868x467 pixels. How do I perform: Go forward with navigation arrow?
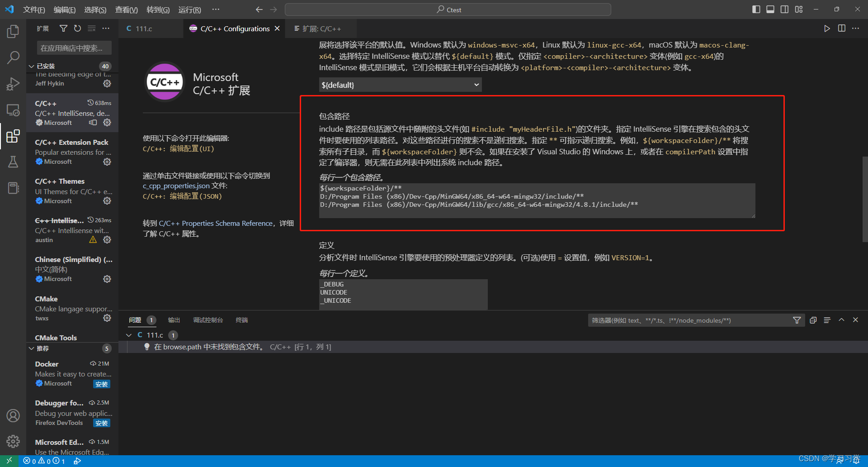pos(274,10)
